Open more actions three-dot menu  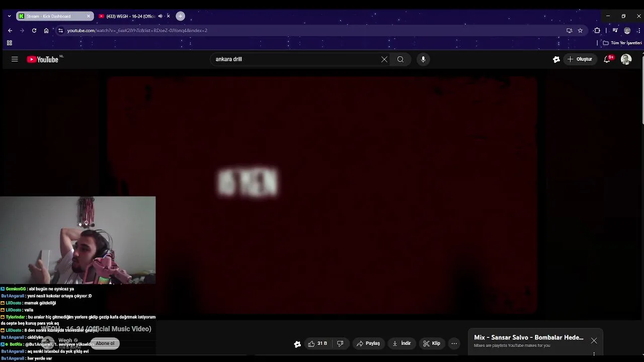coord(454,343)
